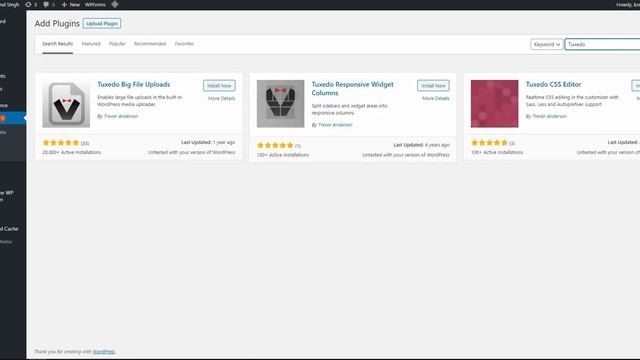Switch to the Recommended tab
Image resolution: width=640 pixels, height=360 pixels.
[x=150, y=44]
